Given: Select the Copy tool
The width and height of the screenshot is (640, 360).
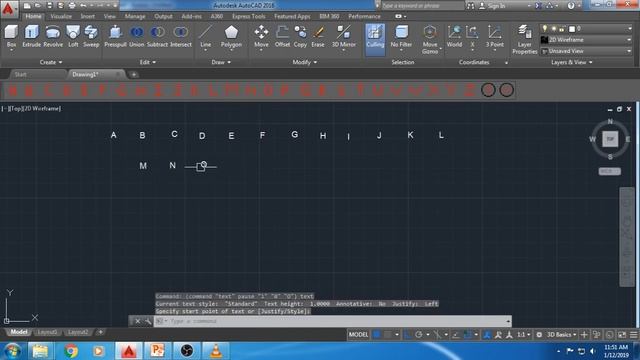Looking at the screenshot, I should pos(300,37).
